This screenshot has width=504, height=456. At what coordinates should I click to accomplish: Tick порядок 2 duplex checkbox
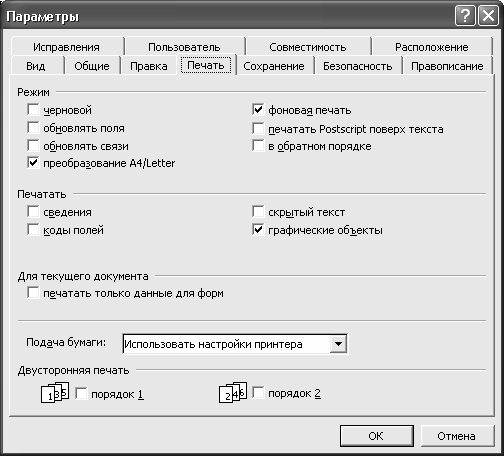tap(258, 393)
